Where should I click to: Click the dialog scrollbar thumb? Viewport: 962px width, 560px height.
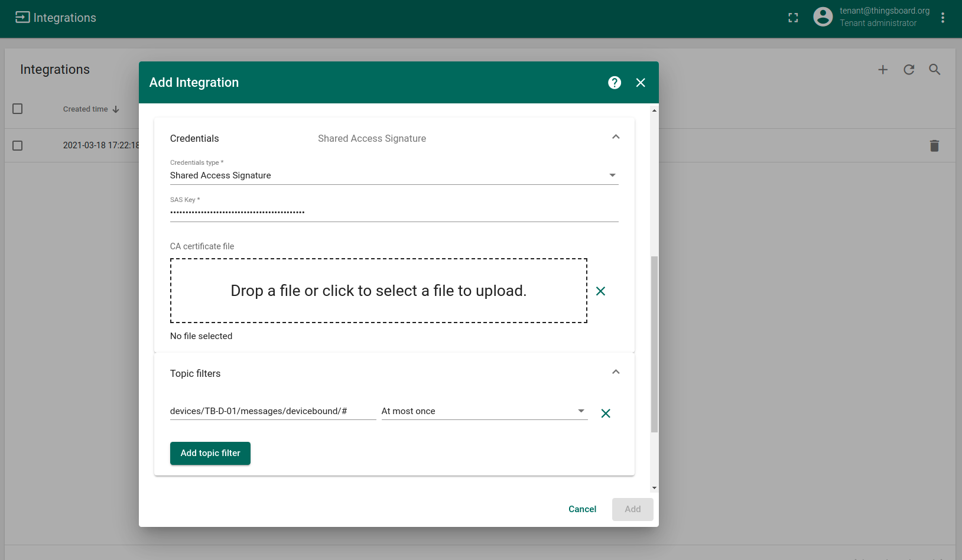[654, 344]
